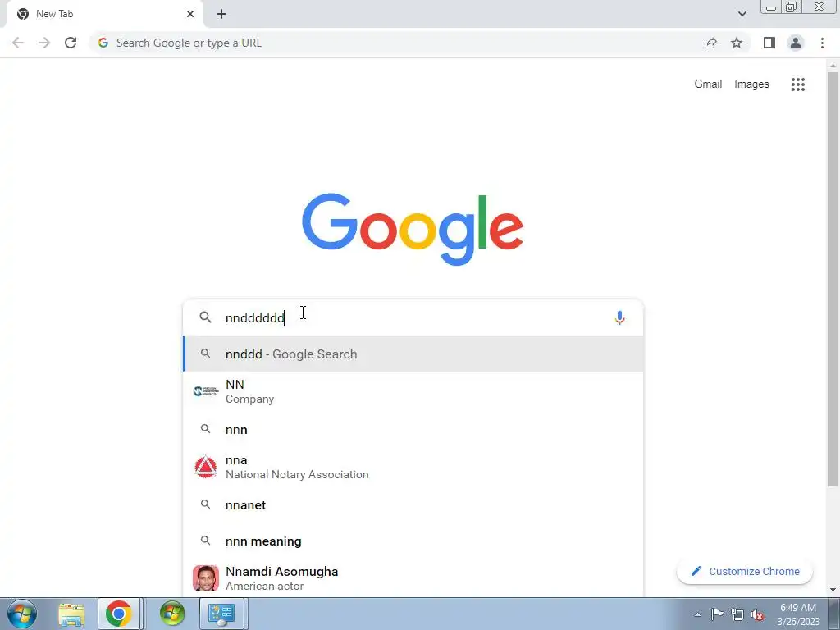This screenshot has width=840, height=630.
Task: Click the muted volume tray icon
Action: [757, 615]
